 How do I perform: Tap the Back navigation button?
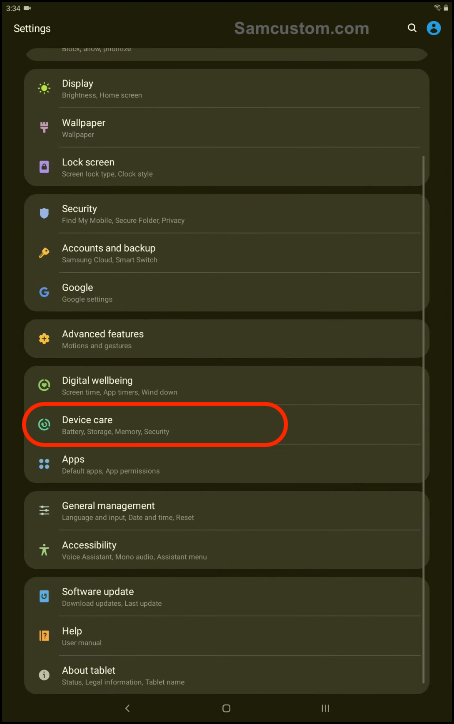(x=127, y=708)
